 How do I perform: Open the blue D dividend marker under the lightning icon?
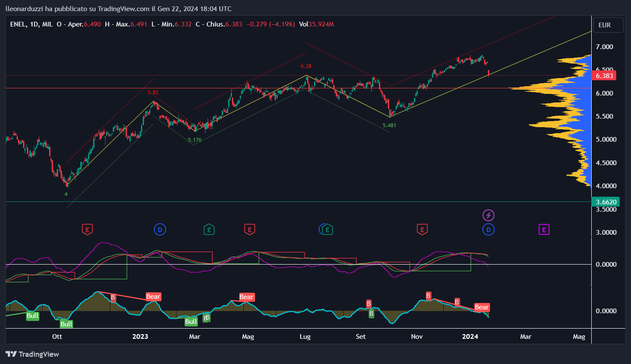tap(488, 230)
